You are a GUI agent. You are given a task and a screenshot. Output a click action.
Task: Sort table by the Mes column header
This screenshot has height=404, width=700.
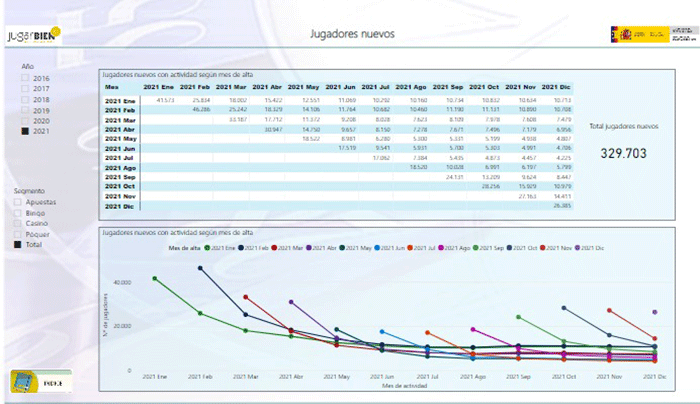(x=112, y=87)
